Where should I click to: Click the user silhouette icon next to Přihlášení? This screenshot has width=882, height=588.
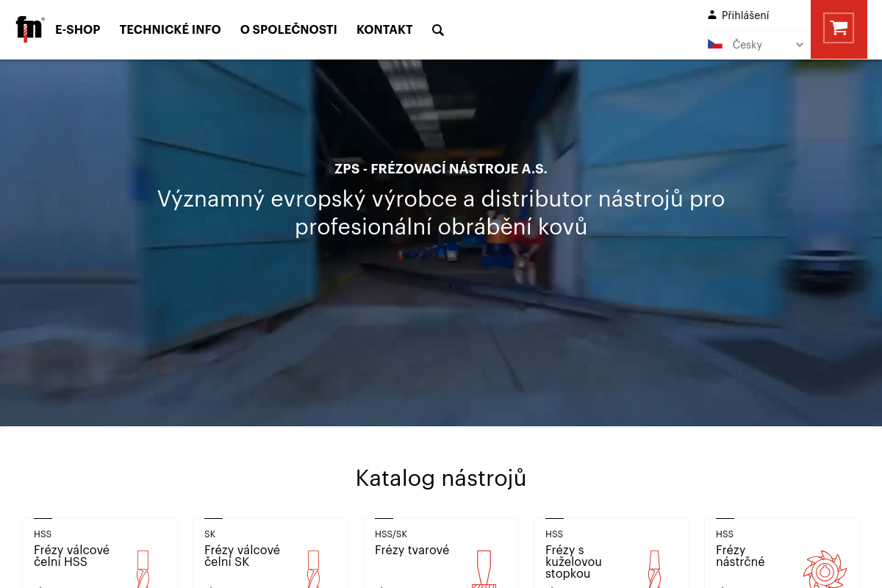[x=711, y=14]
